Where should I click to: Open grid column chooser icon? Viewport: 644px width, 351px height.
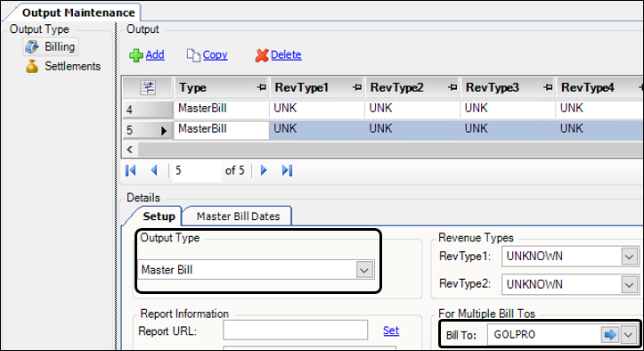pyautogui.click(x=148, y=87)
